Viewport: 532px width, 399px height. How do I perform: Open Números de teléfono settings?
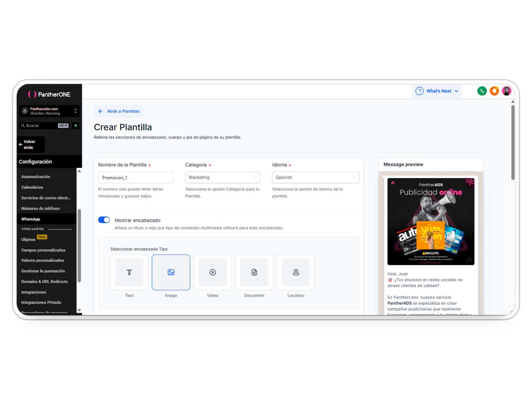(40, 208)
